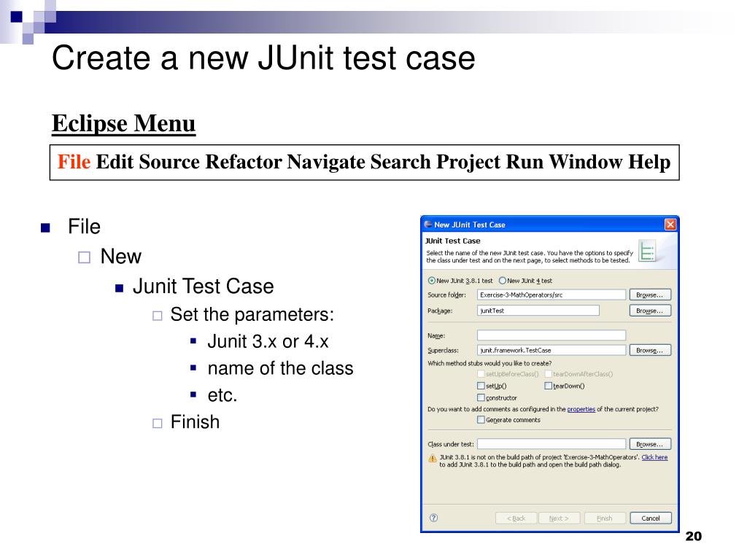
Task: Click the Finish button
Action: tap(605, 518)
